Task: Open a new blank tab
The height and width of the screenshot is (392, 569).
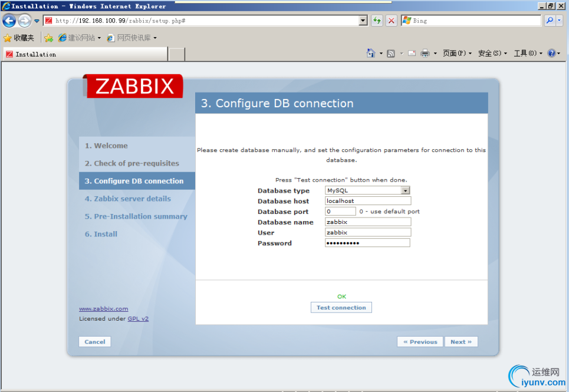Action: coord(177,54)
